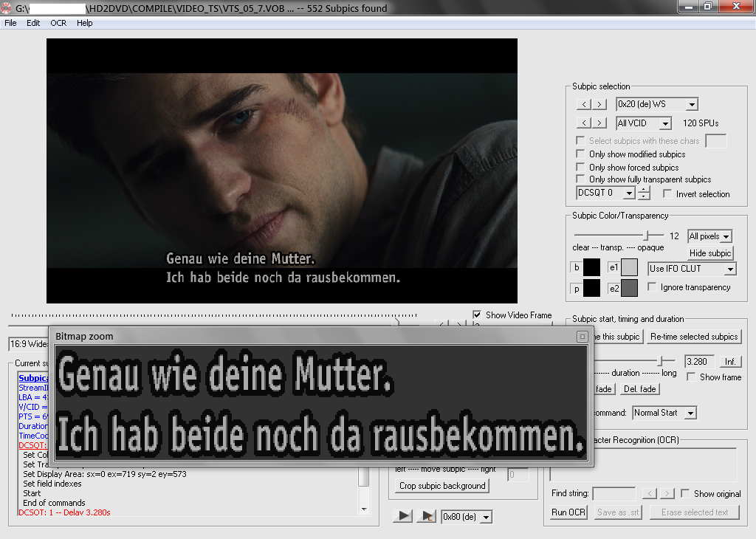756x539 pixels.
Task: Click the DCSQT stepper arrows
Action: [644, 193]
